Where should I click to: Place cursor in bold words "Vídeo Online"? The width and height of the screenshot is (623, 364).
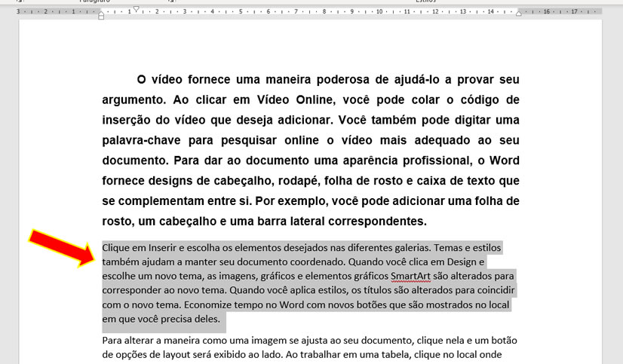pos(295,99)
